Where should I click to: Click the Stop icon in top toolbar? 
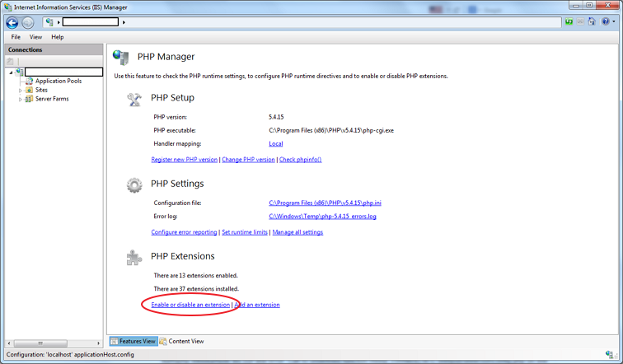[x=580, y=21]
